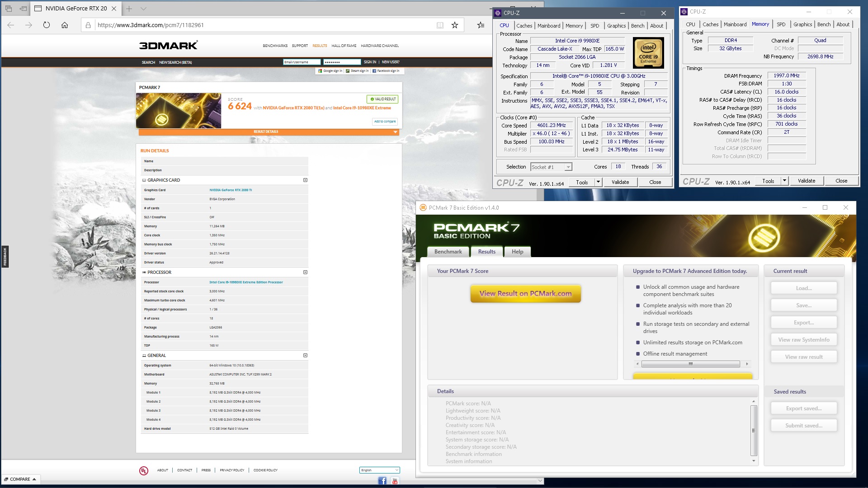The image size is (868, 488).
Task: Click the Email/Username input field
Action: (x=302, y=62)
